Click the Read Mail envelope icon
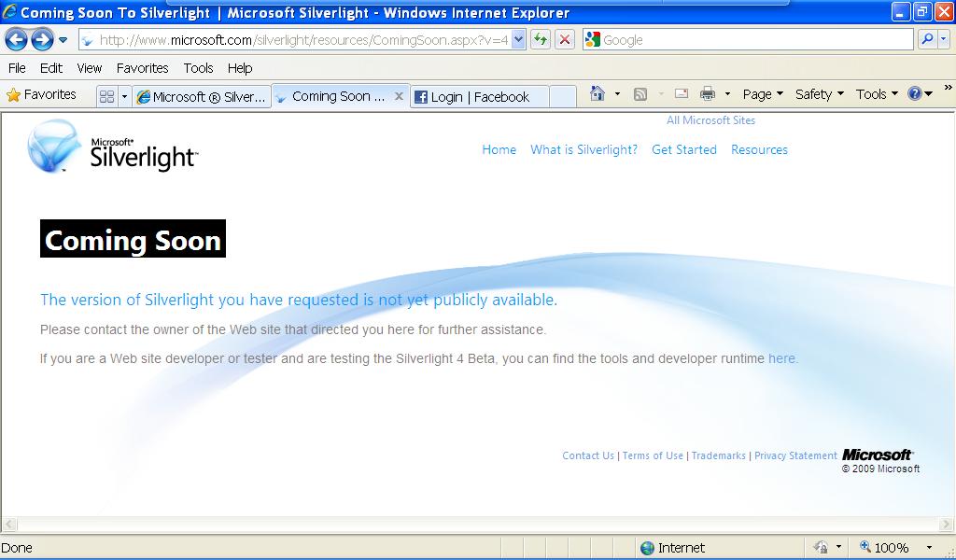Viewport: 956px width, 560px height. pos(682,94)
